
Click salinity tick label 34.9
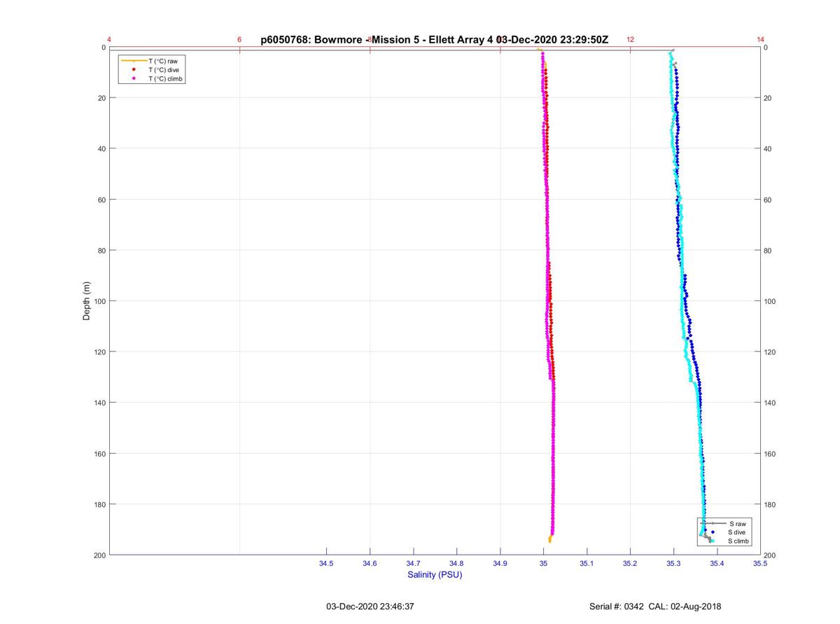pos(500,564)
